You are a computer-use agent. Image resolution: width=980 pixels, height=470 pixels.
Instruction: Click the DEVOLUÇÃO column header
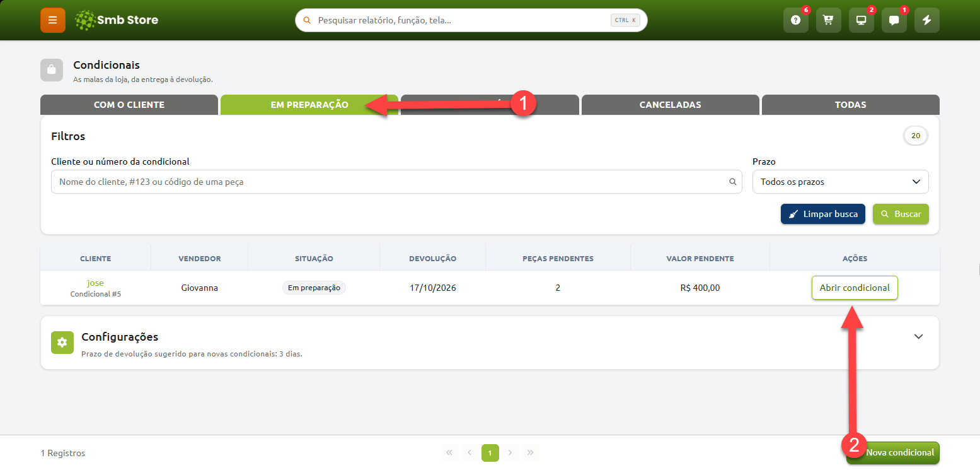click(433, 259)
